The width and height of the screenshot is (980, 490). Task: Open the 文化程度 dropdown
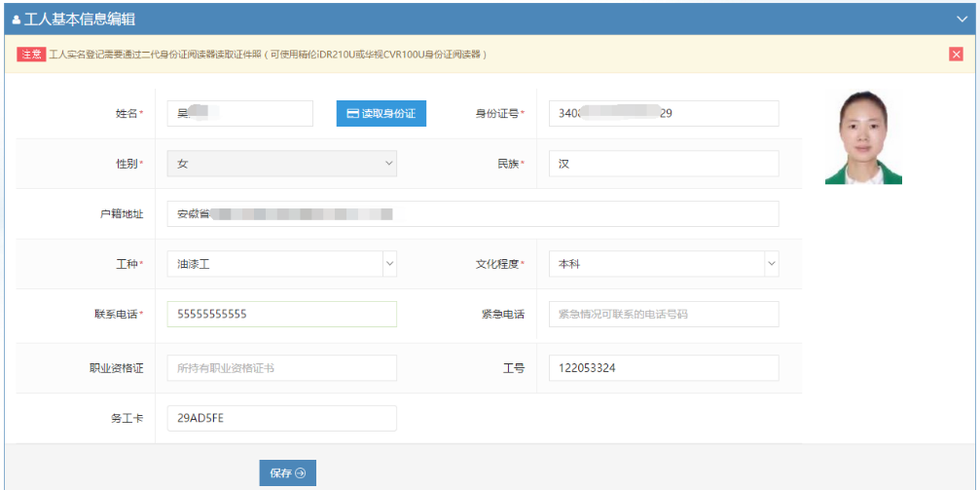click(664, 264)
